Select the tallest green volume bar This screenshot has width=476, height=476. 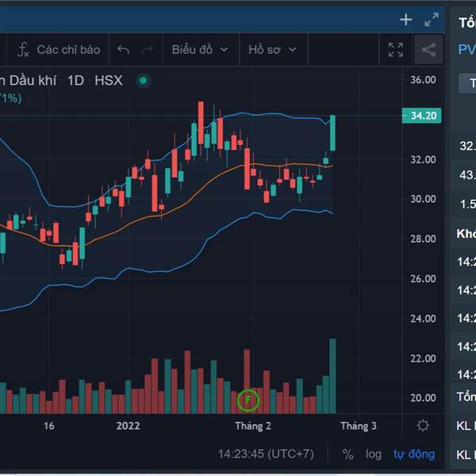(x=332, y=376)
